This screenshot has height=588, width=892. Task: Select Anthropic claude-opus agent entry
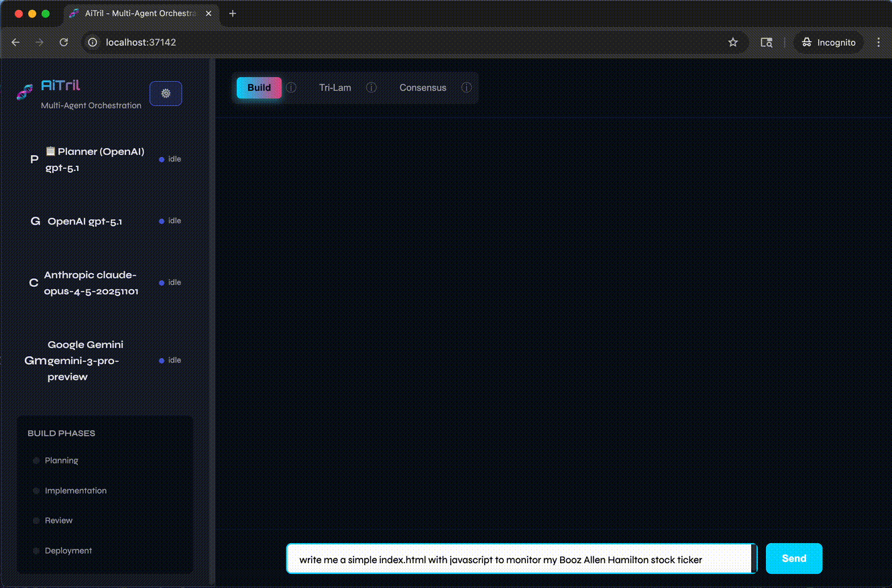91,283
